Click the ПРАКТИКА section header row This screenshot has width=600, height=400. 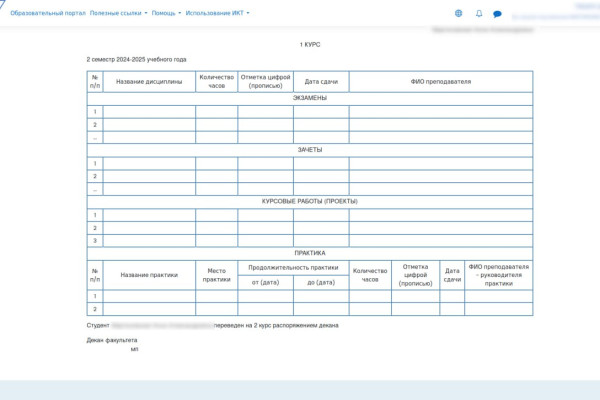310,253
